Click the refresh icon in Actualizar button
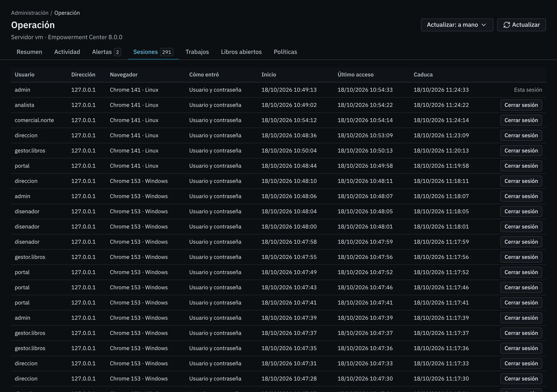The width and height of the screenshot is (557, 392). (x=506, y=25)
